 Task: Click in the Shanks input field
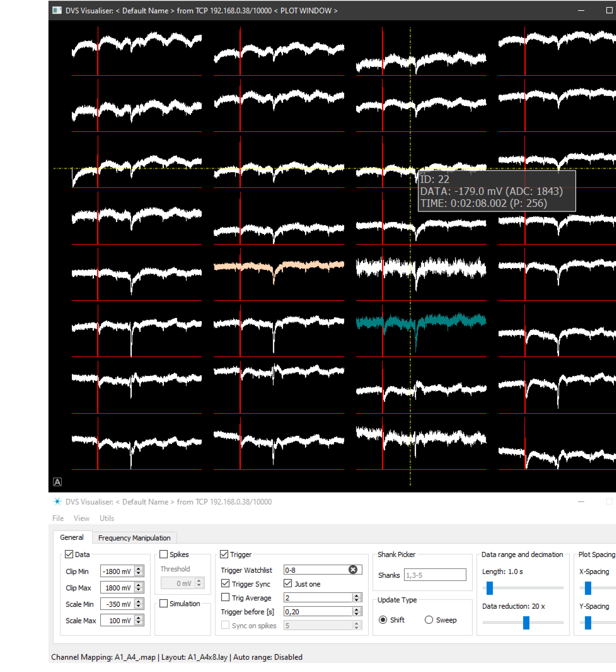pos(435,575)
